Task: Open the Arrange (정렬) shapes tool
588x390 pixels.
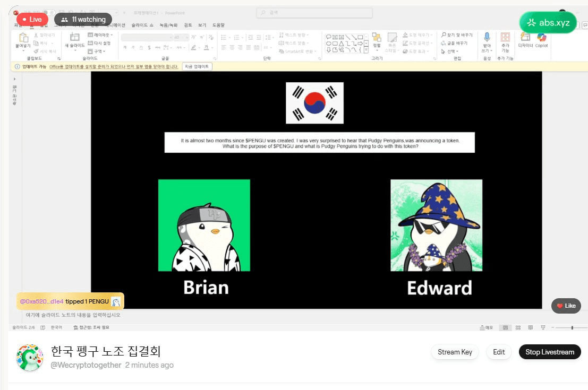Action: (x=377, y=37)
